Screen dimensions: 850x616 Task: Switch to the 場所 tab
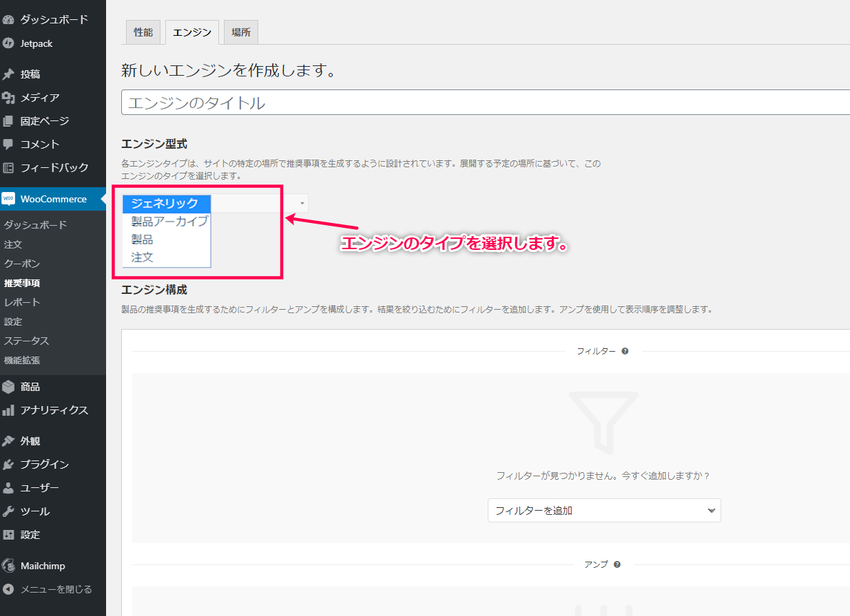pyautogui.click(x=240, y=32)
